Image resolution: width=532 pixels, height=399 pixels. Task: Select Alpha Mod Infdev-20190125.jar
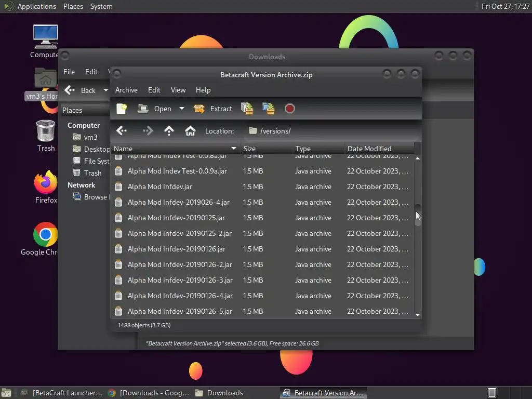262,218
